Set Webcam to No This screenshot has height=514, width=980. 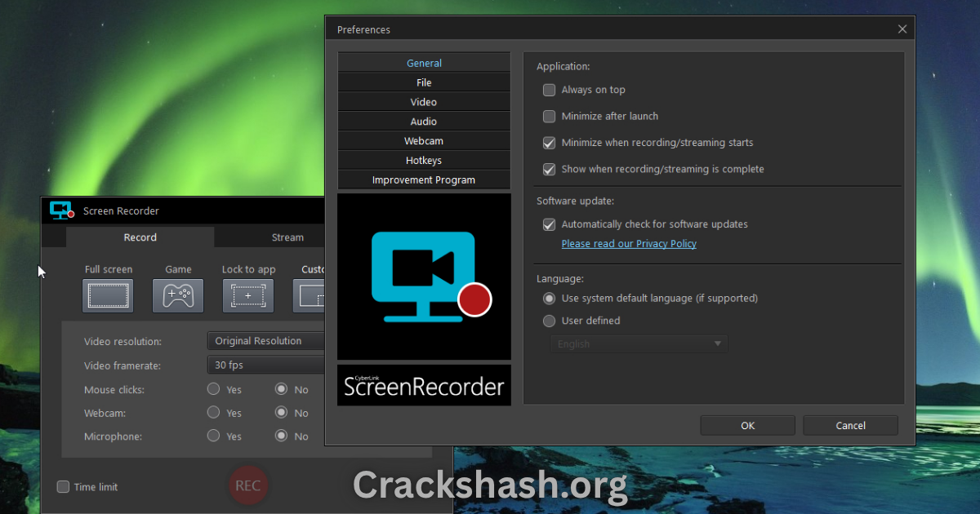281,413
